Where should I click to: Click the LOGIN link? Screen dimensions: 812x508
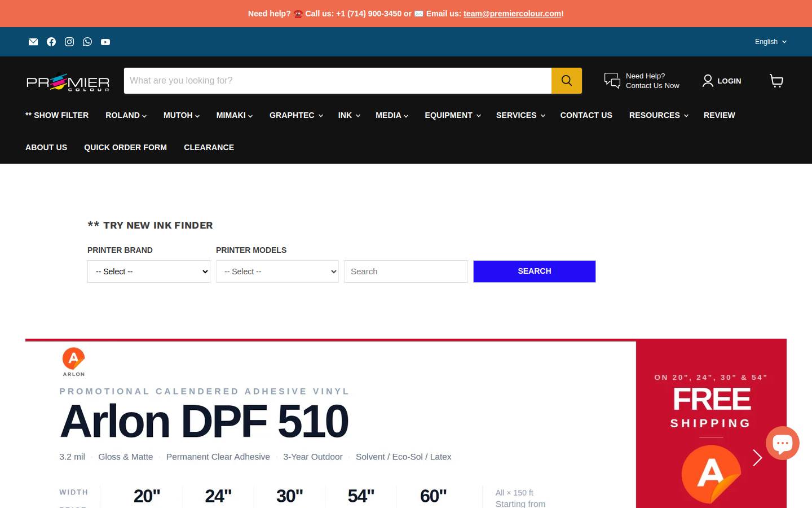point(729,81)
